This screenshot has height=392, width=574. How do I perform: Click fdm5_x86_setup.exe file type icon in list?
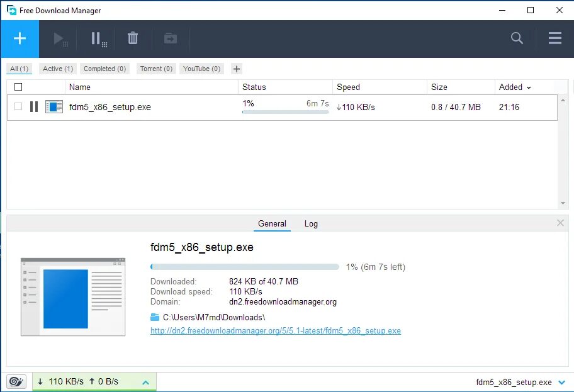tap(54, 107)
